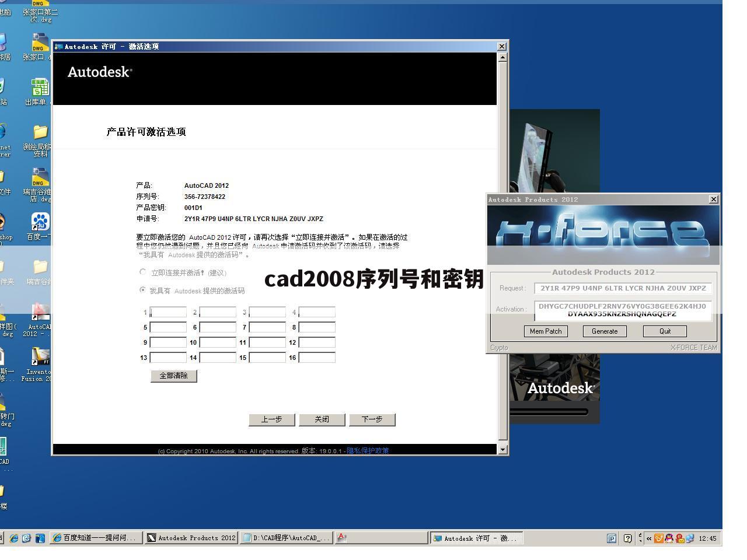The width and height of the screenshot is (747, 560).
Task: Click show desktop quick launch icon
Action: click(40, 538)
